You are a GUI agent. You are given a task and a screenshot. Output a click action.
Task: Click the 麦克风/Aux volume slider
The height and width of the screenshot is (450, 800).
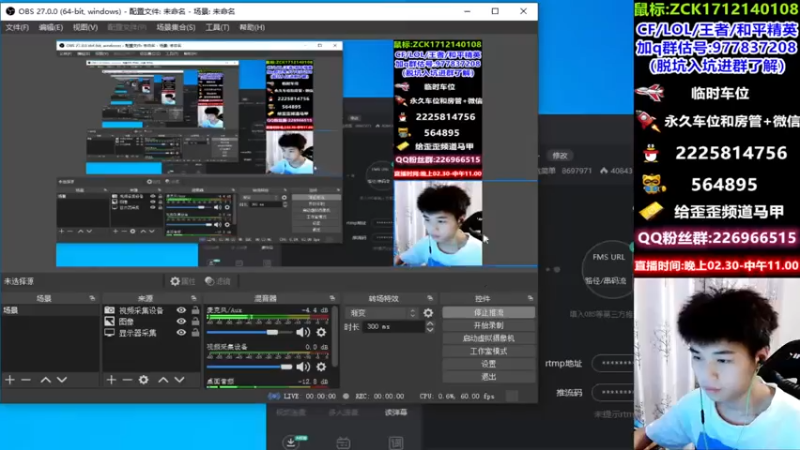[x=249, y=332]
